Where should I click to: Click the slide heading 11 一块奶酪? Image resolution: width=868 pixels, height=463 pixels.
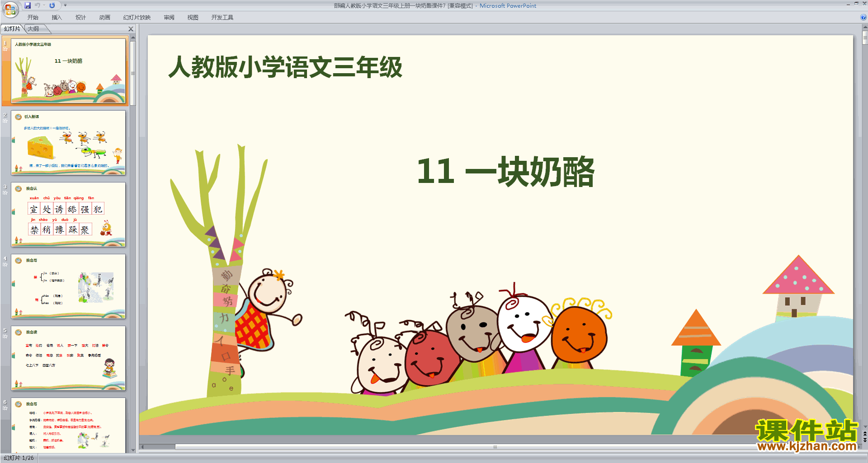pyautogui.click(x=505, y=171)
